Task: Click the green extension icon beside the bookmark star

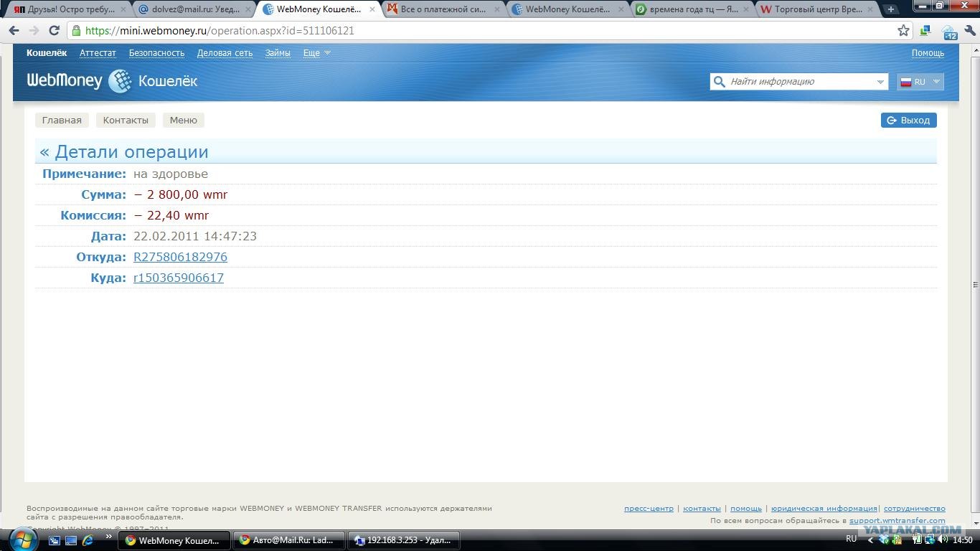Action: click(925, 31)
